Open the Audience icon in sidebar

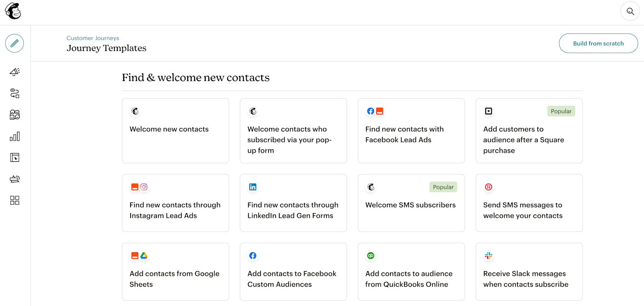coord(15,115)
